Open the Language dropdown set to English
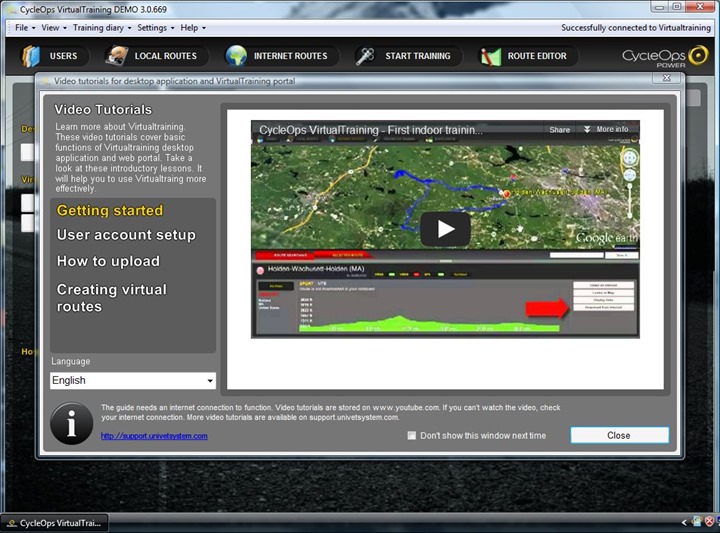 coord(133,381)
